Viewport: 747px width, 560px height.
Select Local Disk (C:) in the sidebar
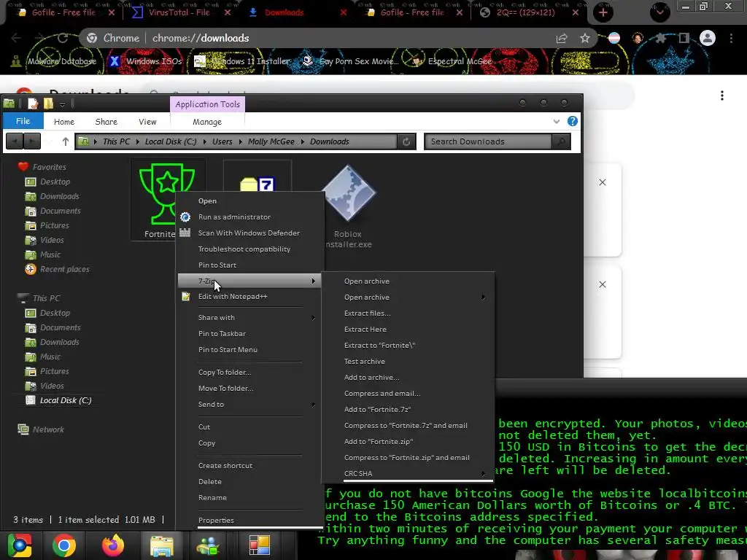coord(58,400)
